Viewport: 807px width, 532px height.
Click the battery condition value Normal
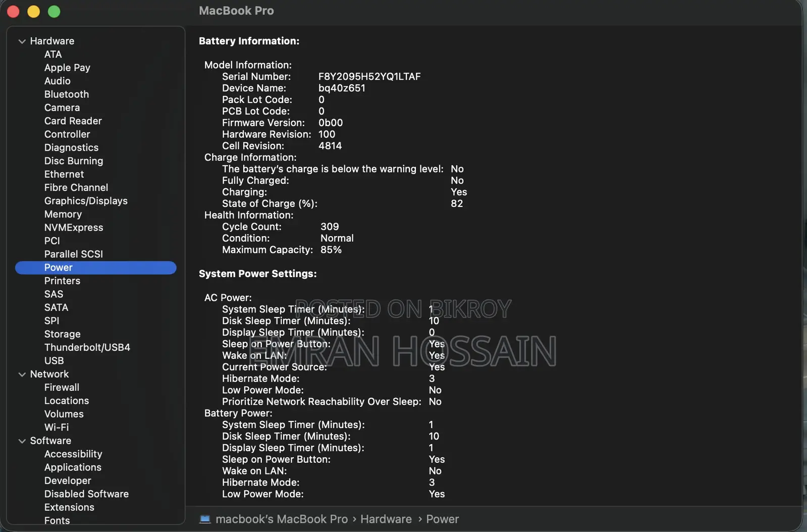coord(337,238)
